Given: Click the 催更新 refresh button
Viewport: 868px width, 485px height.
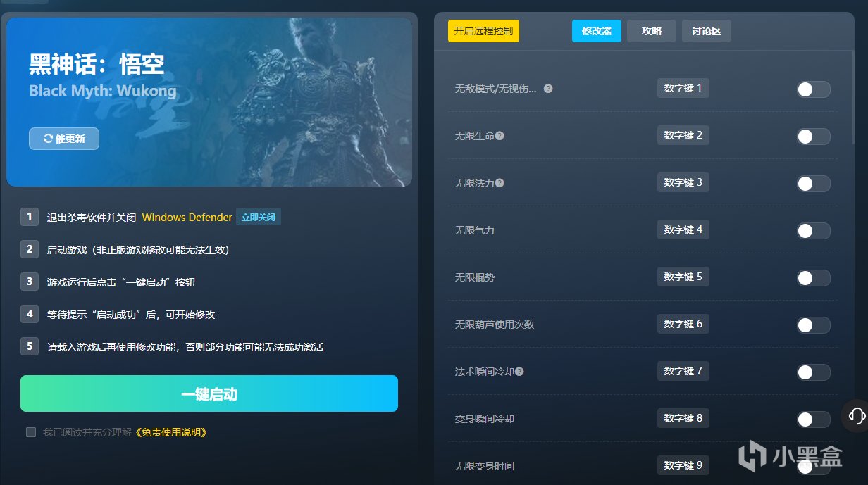Looking at the screenshot, I should (64, 139).
